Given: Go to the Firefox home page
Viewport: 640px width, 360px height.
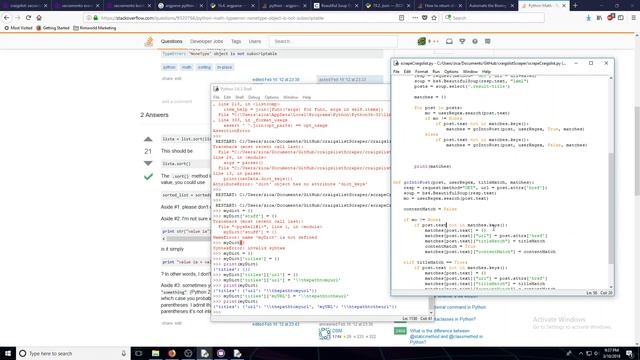Looking at the screenshot, I should (39, 18).
